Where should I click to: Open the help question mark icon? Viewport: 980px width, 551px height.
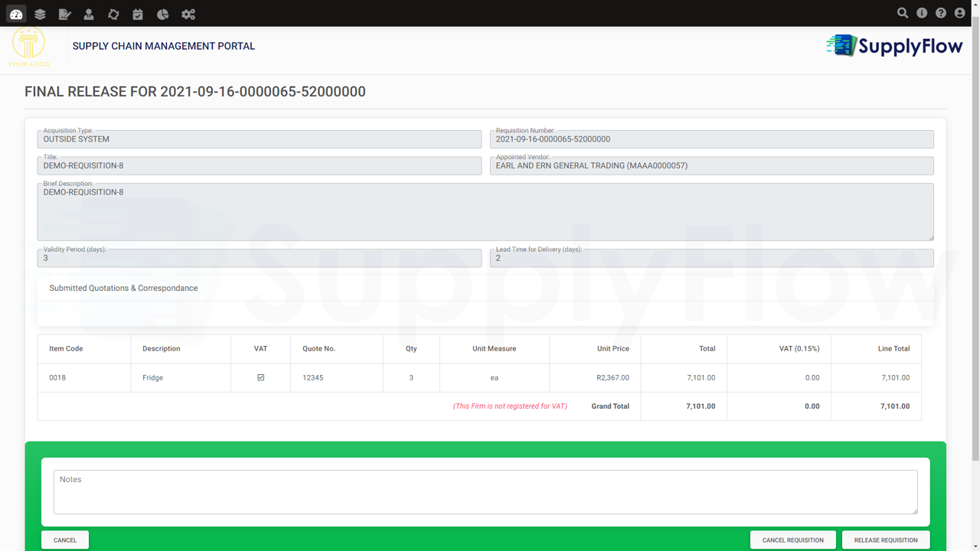pyautogui.click(x=941, y=13)
